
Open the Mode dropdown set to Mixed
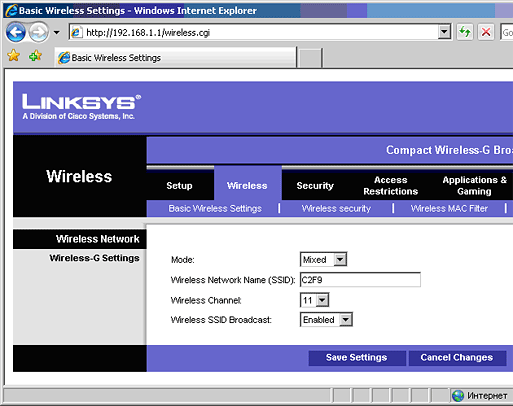[x=323, y=259]
